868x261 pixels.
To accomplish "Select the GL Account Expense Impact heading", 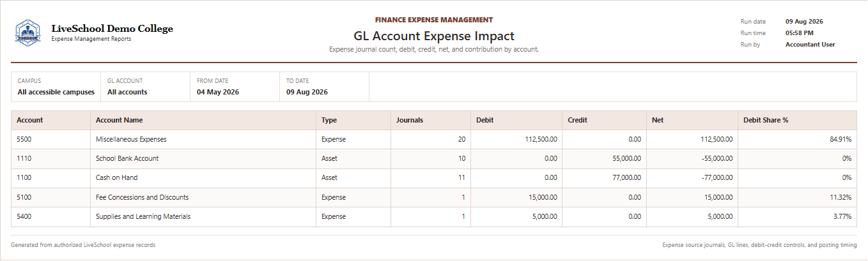I will pos(434,36).
